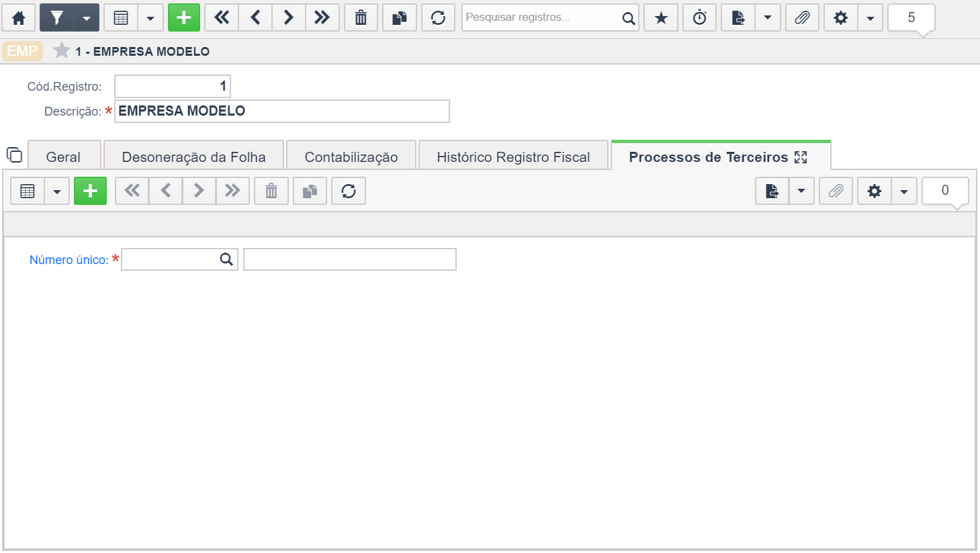Go to the home screen icon

pos(19,18)
